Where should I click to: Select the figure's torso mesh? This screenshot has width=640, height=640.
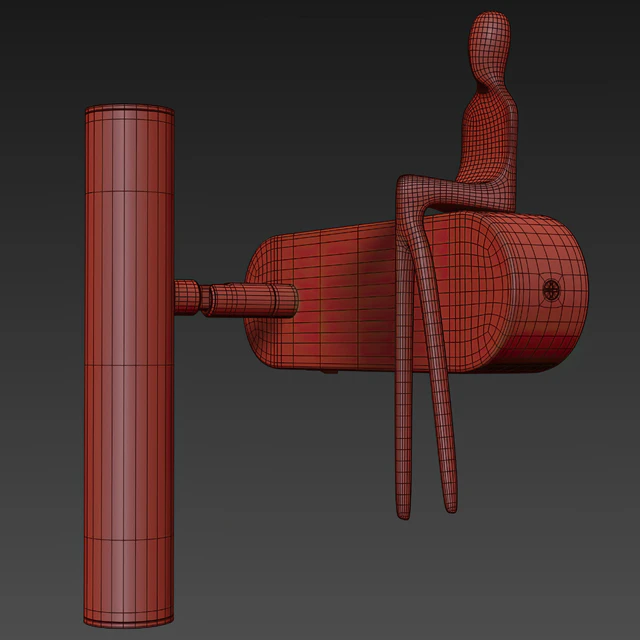point(488,141)
